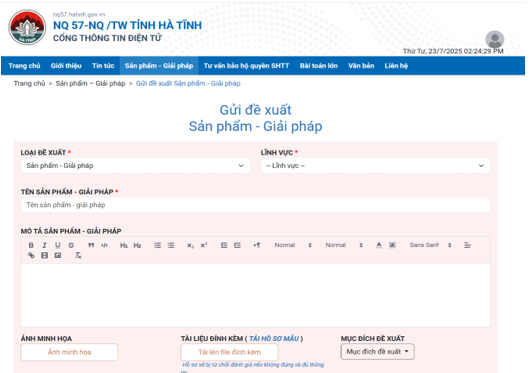
Task: Open the Liên hệ menu item
Action: point(396,66)
